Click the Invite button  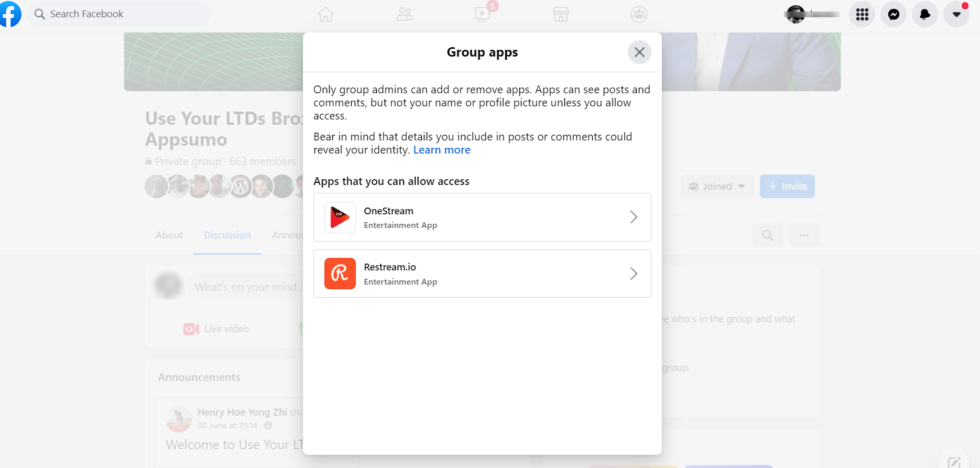[x=787, y=186]
